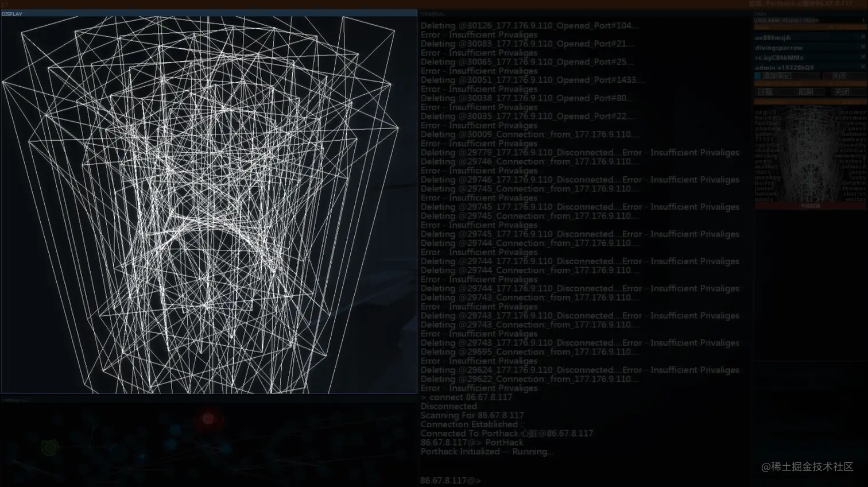This screenshot has height=487, width=868.
Task: Select the red glowing node in netmap
Action: tap(208, 419)
